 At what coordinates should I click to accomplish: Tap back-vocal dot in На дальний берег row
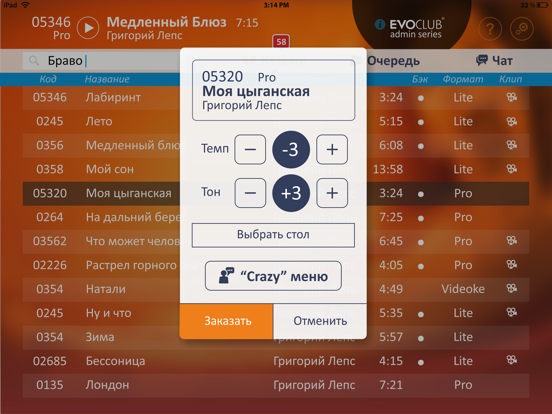pyautogui.click(x=420, y=218)
